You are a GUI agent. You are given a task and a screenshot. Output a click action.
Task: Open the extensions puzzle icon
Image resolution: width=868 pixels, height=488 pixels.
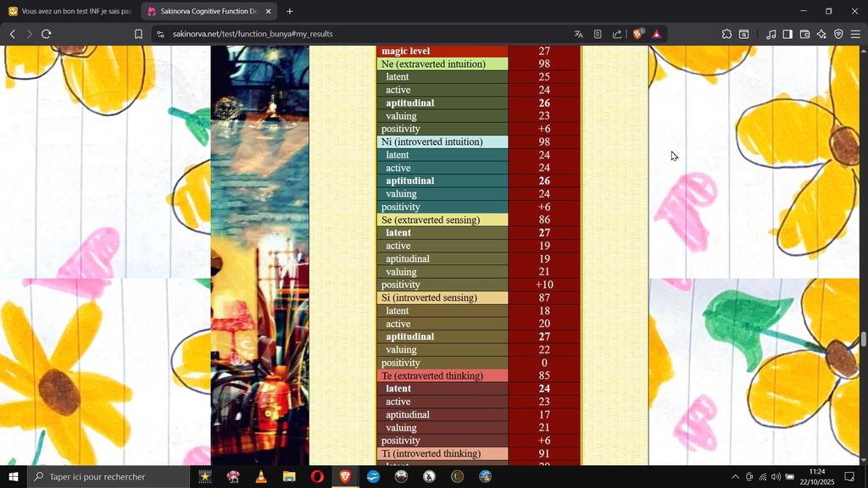click(726, 34)
